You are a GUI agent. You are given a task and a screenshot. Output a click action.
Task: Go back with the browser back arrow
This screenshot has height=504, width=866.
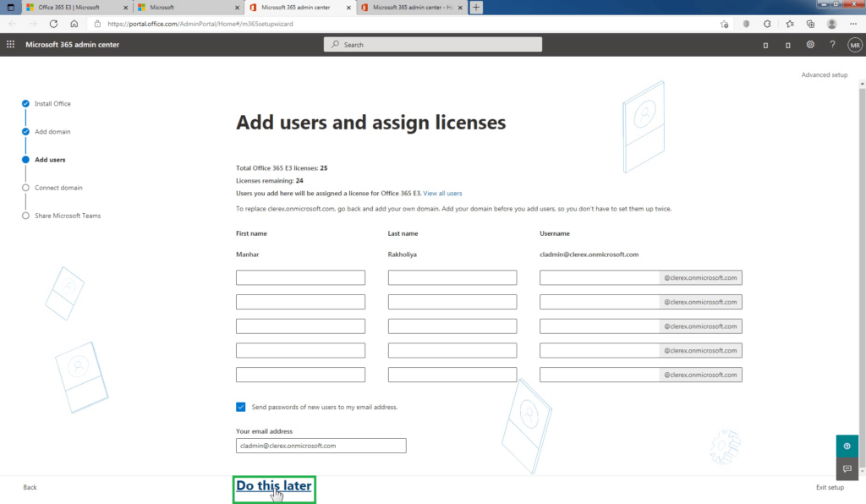(x=13, y=24)
